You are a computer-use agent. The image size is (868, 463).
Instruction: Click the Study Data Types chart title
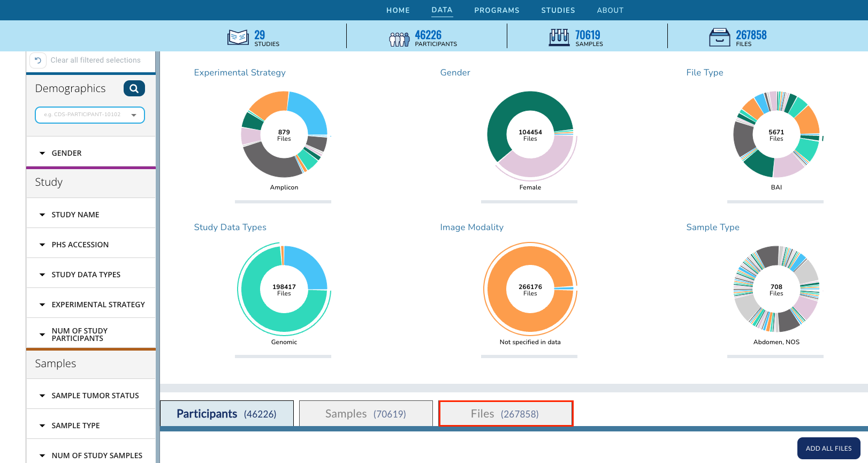tap(230, 227)
